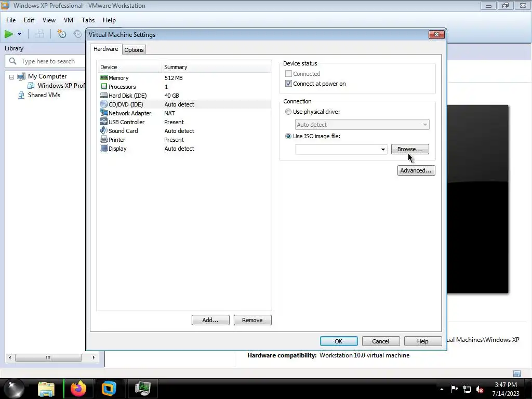Select Use ISO image file radio button
The height and width of the screenshot is (399, 532).
[x=288, y=136]
